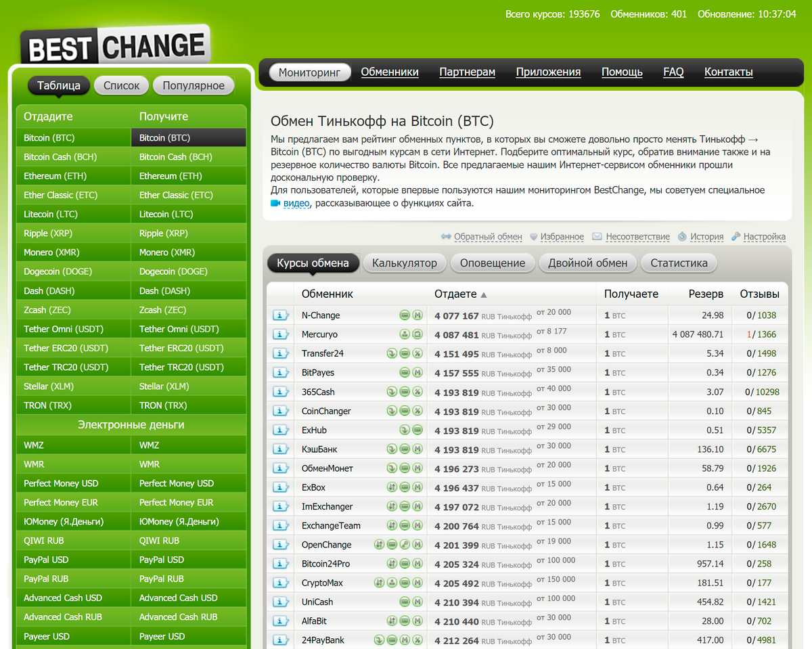The height and width of the screenshot is (649, 812).
Task: Open info icon for N-Change exchanger
Action: pos(280,315)
